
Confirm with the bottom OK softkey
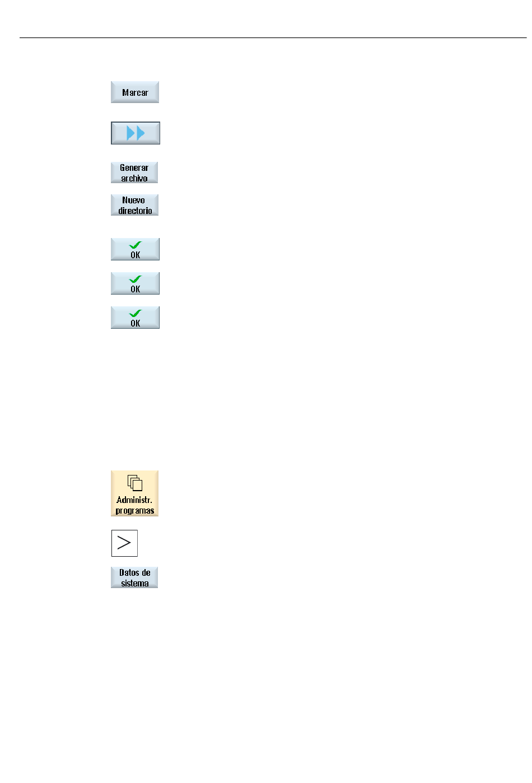pyautogui.click(x=135, y=318)
